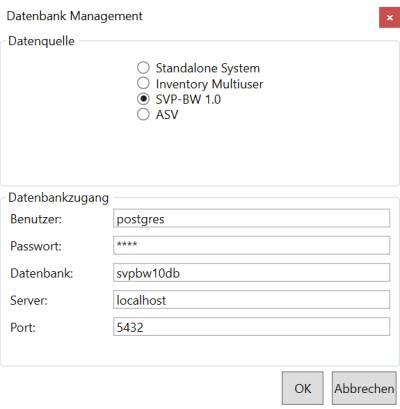
Task: Confirm settings with the OK button
Action: (302, 388)
